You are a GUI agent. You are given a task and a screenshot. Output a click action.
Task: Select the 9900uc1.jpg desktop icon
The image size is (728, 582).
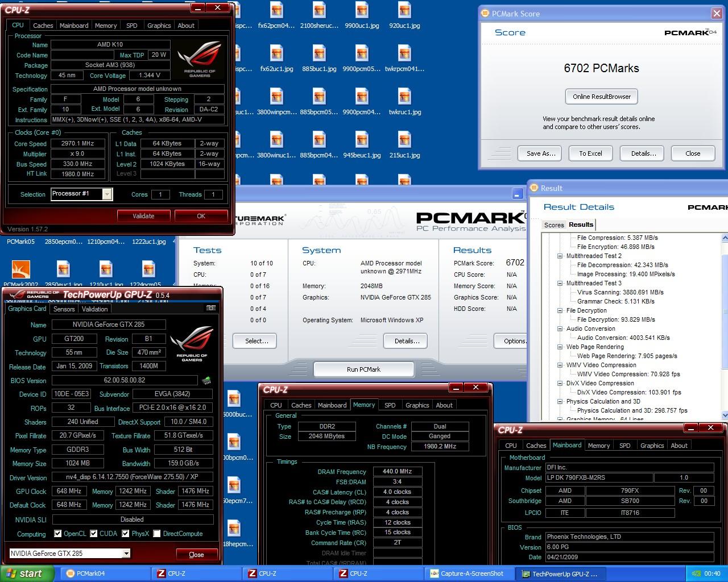pos(362,15)
